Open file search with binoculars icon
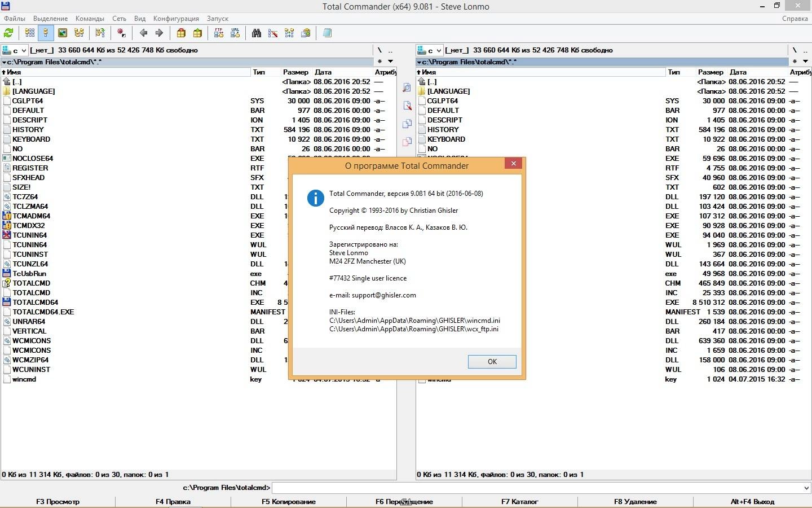 tap(257, 33)
